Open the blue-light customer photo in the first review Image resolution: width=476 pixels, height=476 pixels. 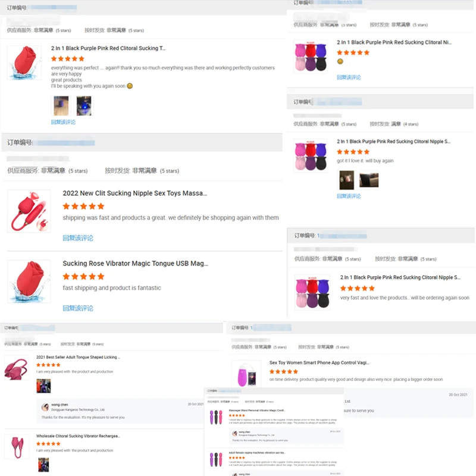pyautogui.click(x=84, y=106)
